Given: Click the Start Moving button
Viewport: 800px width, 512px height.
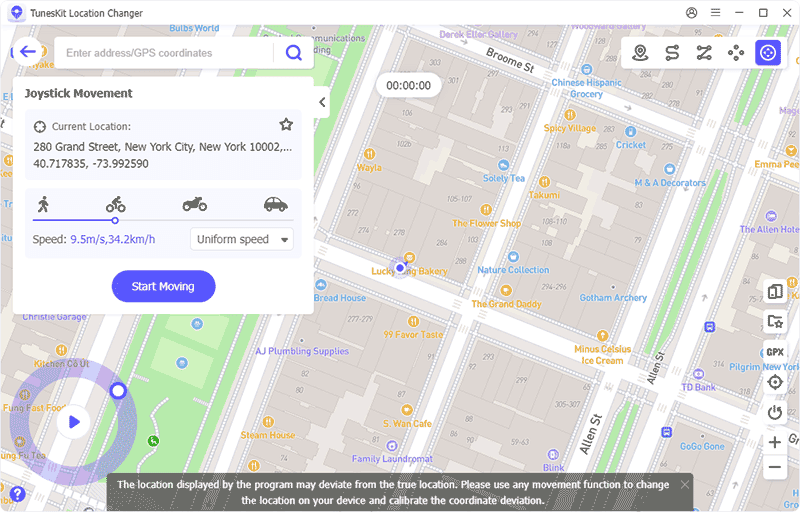Looking at the screenshot, I should tap(163, 286).
